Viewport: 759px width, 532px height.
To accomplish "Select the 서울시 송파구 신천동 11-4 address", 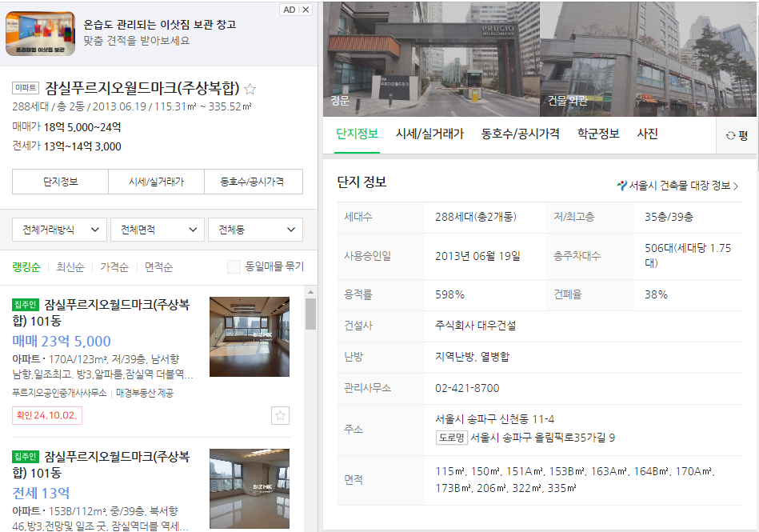I will (495, 419).
